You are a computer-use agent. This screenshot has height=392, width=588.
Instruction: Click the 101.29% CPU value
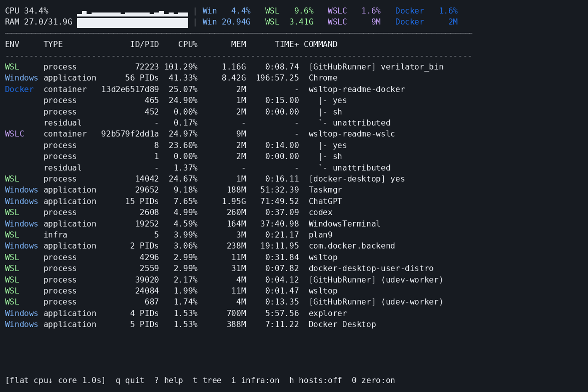click(181, 66)
